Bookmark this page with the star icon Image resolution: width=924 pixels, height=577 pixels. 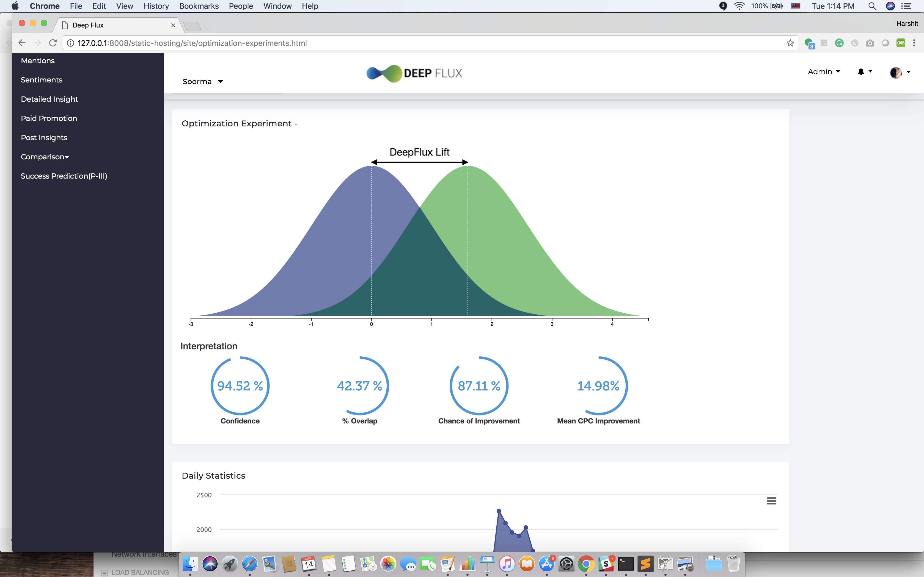(x=790, y=43)
